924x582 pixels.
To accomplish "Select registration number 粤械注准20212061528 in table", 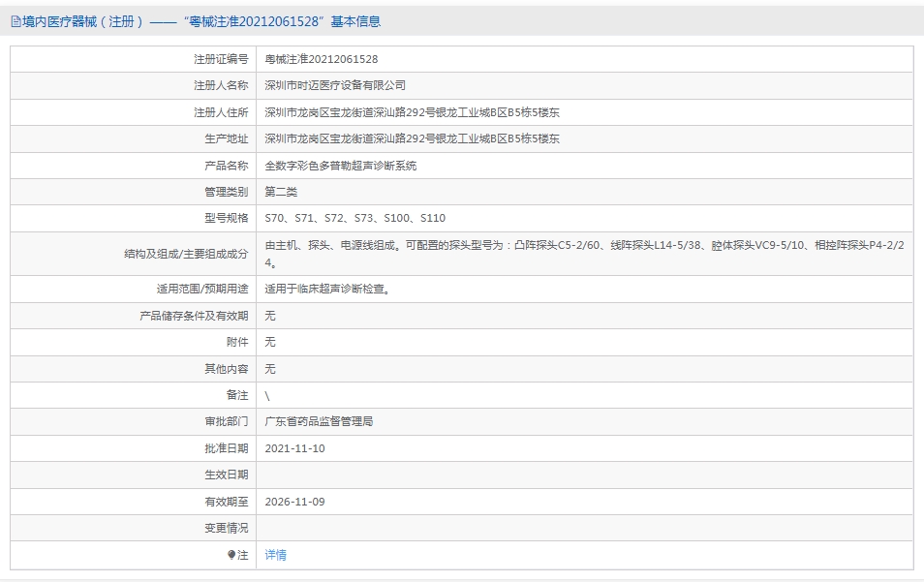I will click(x=322, y=59).
